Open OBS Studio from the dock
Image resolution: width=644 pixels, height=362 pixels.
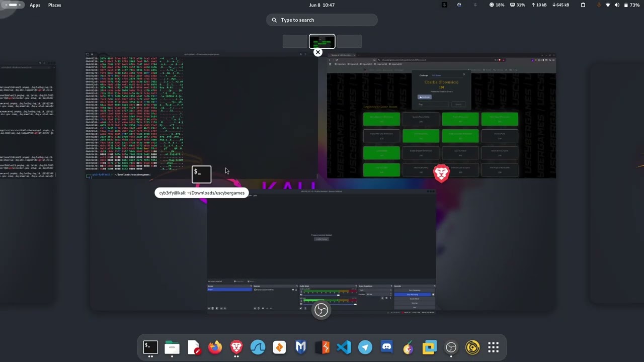(x=451, y=347)
